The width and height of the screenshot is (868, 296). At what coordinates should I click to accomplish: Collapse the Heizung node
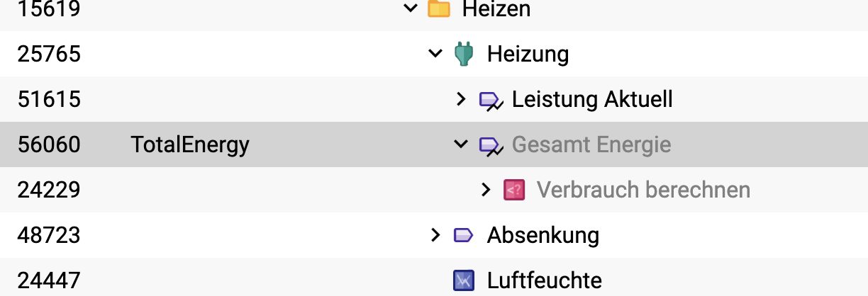click(x=435, y=54)
